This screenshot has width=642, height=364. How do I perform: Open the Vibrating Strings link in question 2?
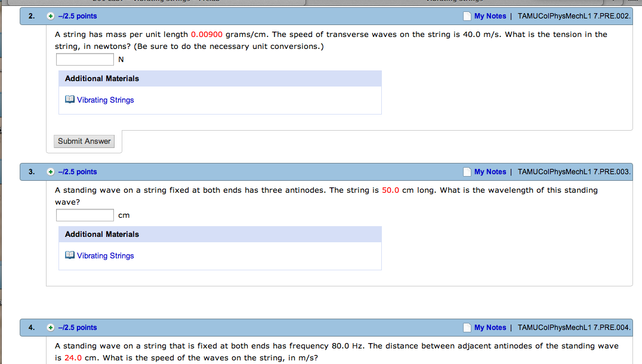pos(105,100)
